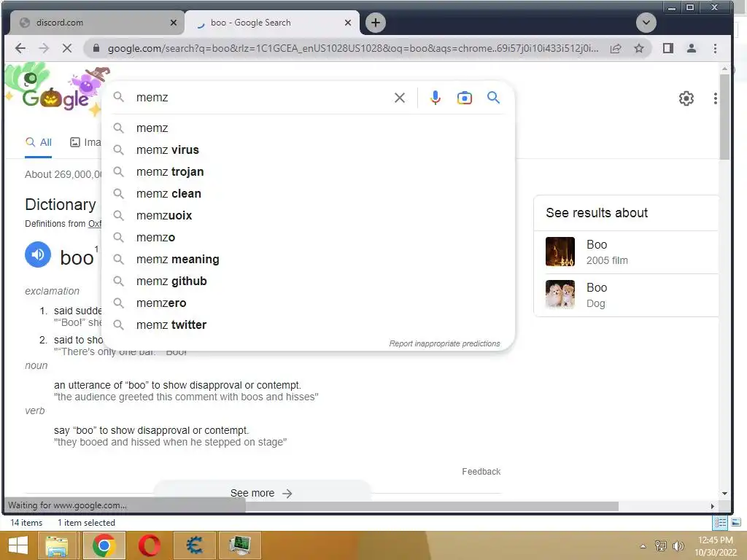Image resolution: width=747 pixels, height=560 pixels.
Task: Bookmark this page with the star
Action: coord(639,48)
